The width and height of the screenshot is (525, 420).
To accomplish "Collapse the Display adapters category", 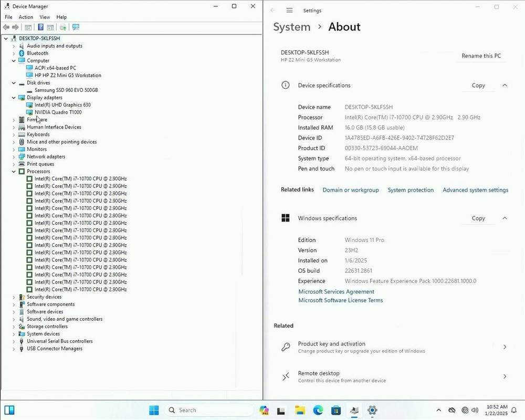I will pyautogui.click(x=14, y=98).
